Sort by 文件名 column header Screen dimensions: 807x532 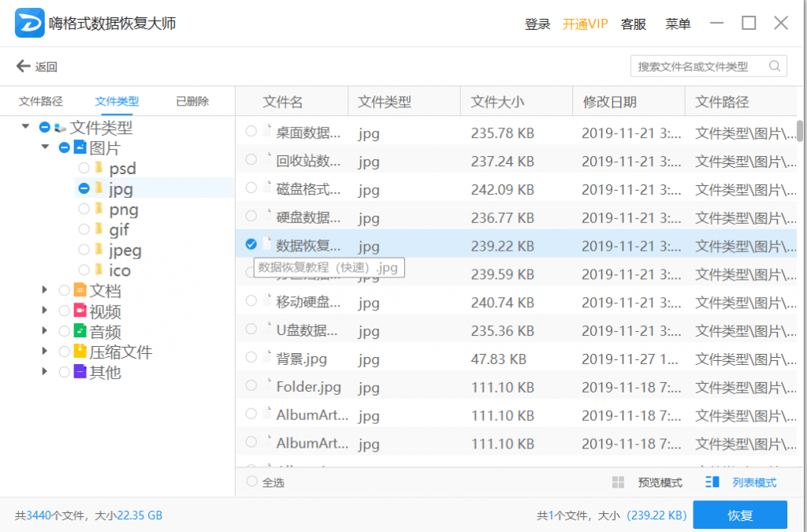coord(283,102)
